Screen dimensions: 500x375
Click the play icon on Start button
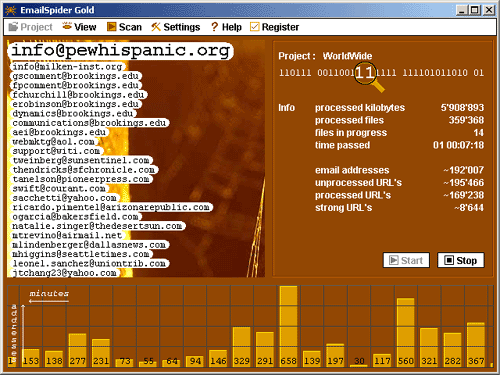coord(394,260)
